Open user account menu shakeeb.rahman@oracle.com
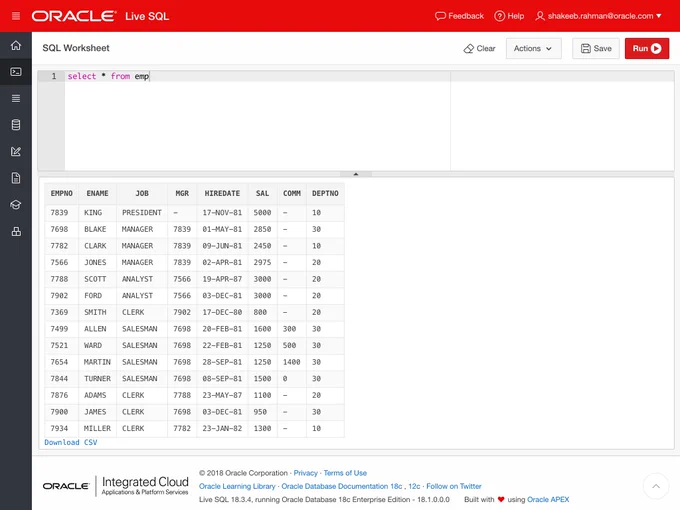The image size is (680, 510). [598, 16]
